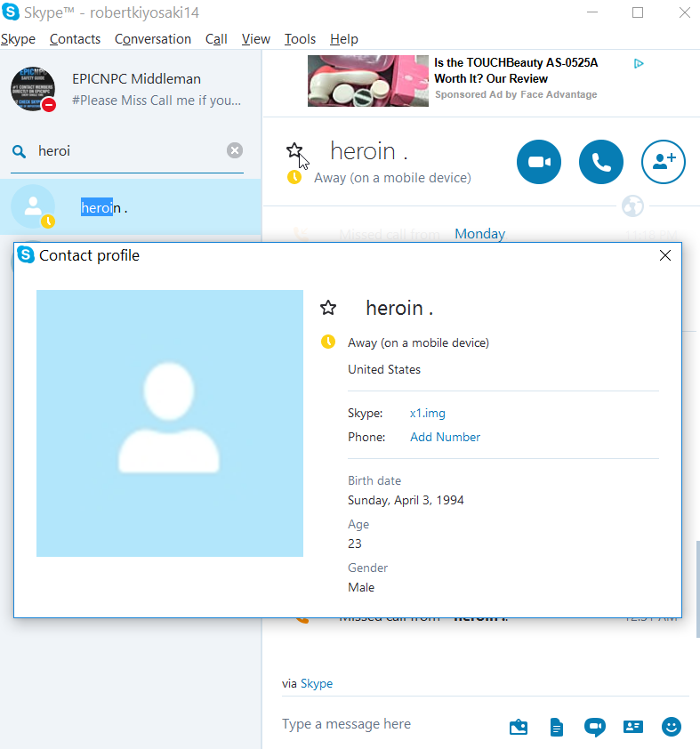This screenshot has height=749, width=700.
Task: Click the ad product image
Action: 368,81
